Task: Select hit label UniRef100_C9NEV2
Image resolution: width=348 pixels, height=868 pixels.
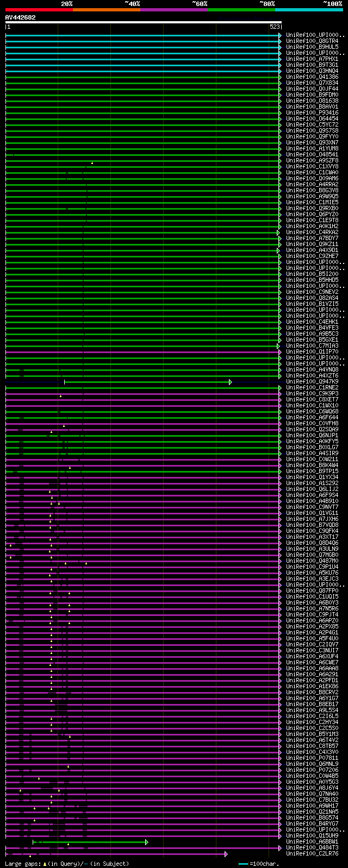Action: coord(312,292)
